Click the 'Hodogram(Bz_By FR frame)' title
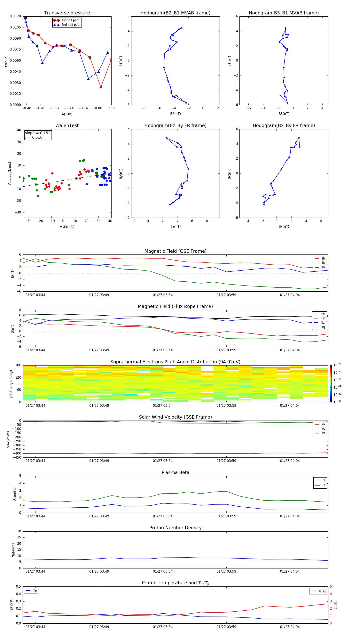This screenshot has height=644, width=351. tap(175, 125)
